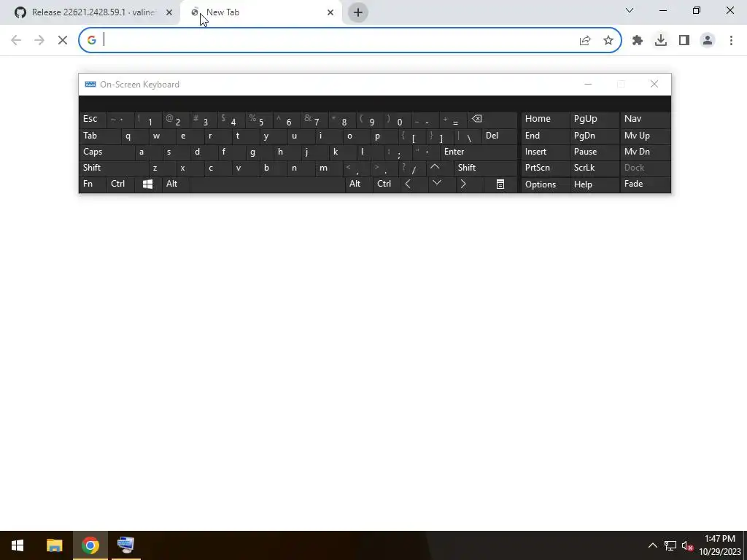The image size is (747, 560).
Task: Open Chrome downloads icon
Action: [x=661, y=41]
